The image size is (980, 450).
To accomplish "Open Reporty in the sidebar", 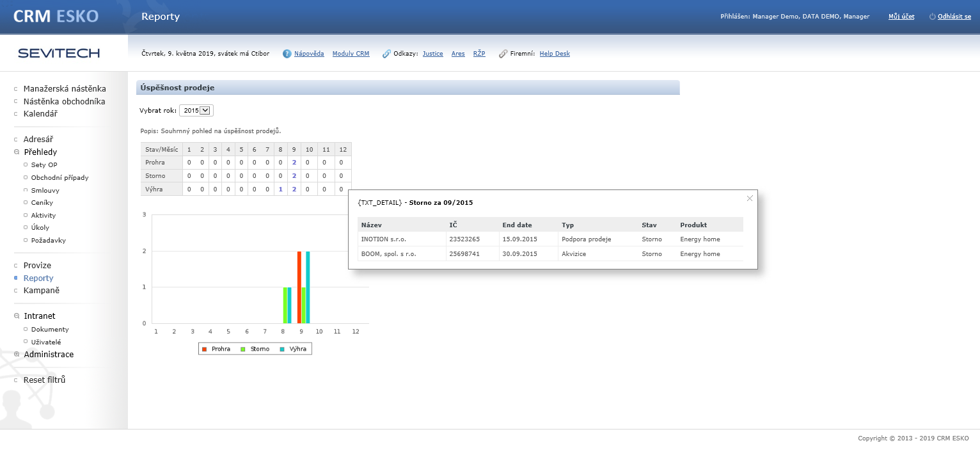I will coord(38,278).
